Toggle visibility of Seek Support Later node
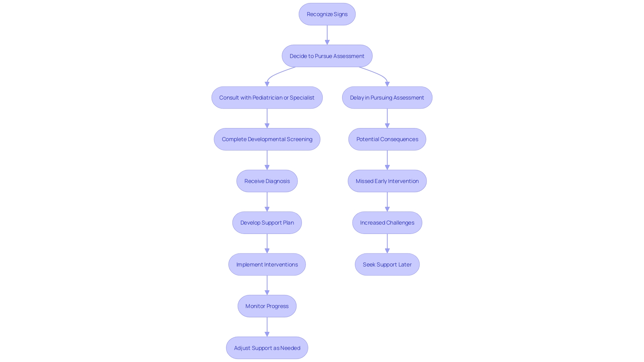644x362 pixels. click(x=387, y=264)
